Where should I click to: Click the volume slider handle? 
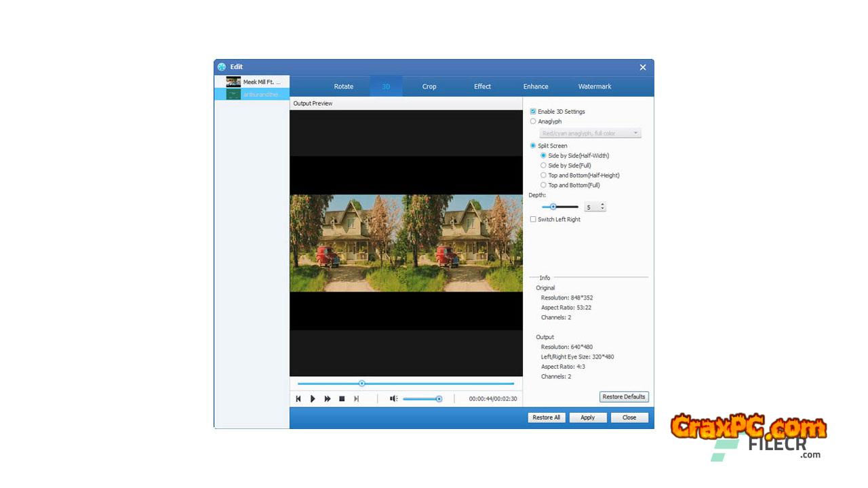click(x=439, y=399)
